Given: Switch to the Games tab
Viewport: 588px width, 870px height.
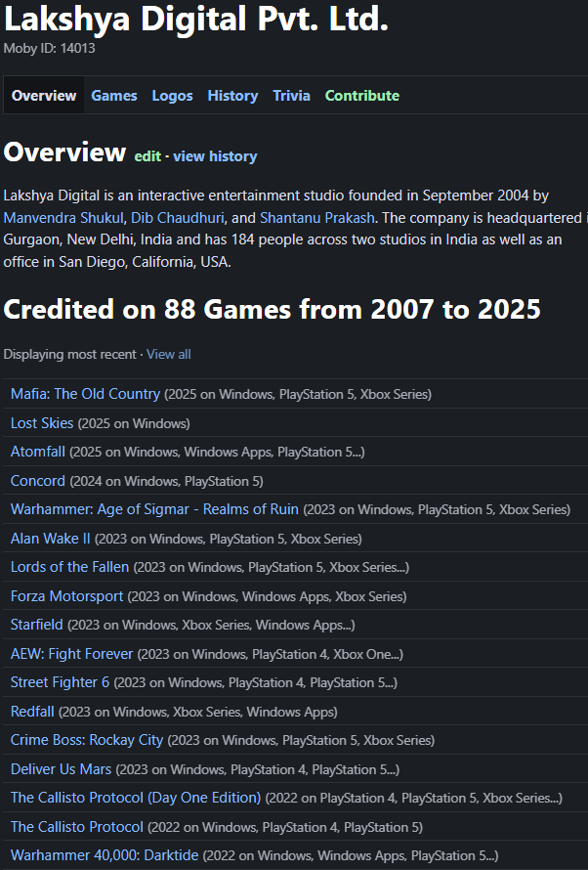Looking at the screenshot, I should click(114, 96).
